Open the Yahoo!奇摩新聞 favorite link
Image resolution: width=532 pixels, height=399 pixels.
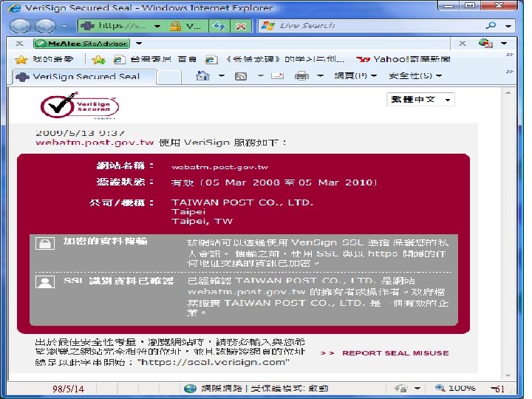pos(403,59)
